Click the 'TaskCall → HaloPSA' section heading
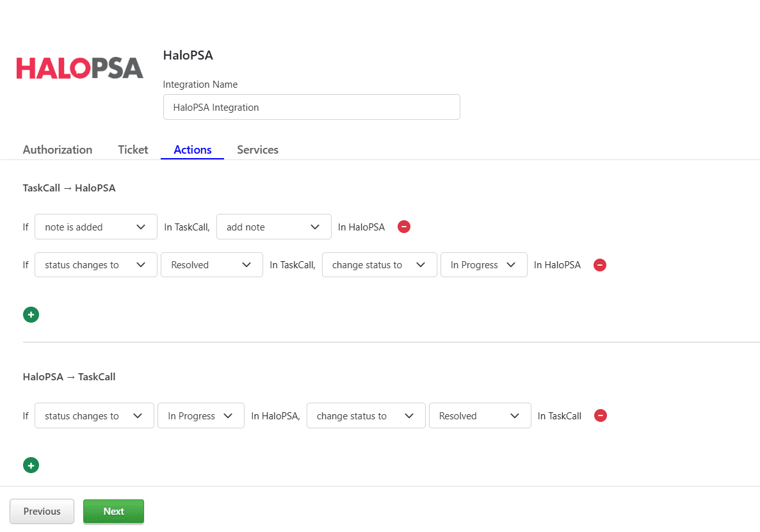760x532 pixels. point(69,188)
